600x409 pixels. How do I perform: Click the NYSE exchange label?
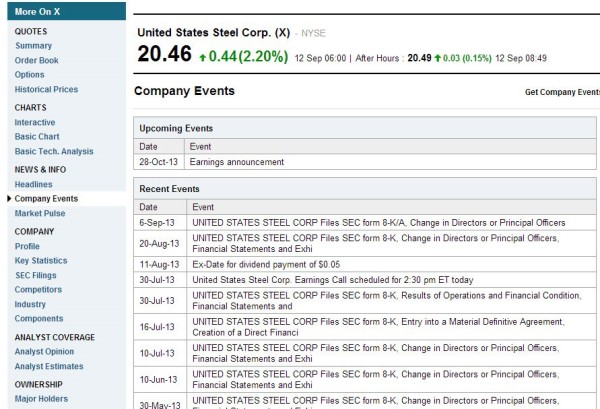coord(313,33)
